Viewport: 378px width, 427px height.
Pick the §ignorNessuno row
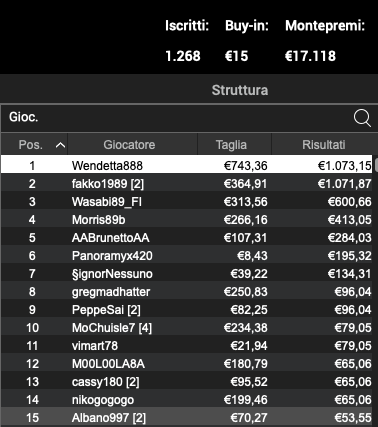(187, 274)
